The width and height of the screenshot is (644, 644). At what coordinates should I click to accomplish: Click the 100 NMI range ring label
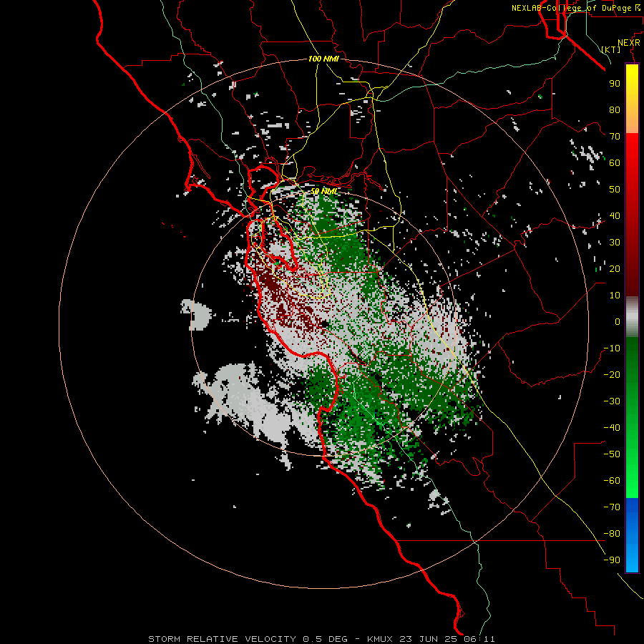click(323, 59)
